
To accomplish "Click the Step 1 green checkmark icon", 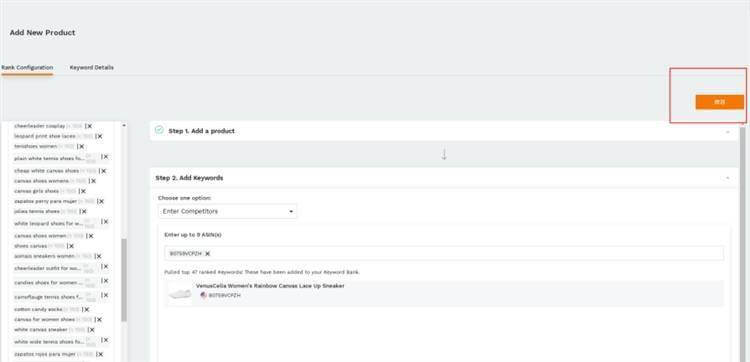I will coord(160,130).
